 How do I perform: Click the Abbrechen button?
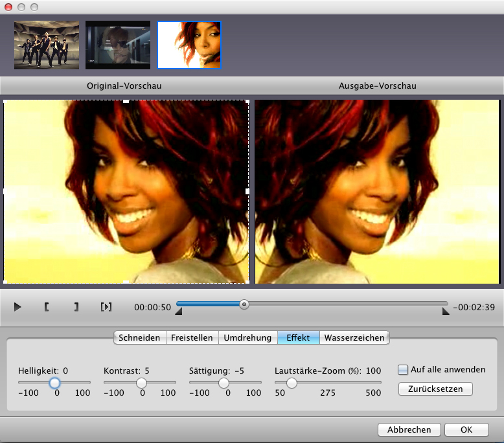pyautogui.click(x=409, y=429)
